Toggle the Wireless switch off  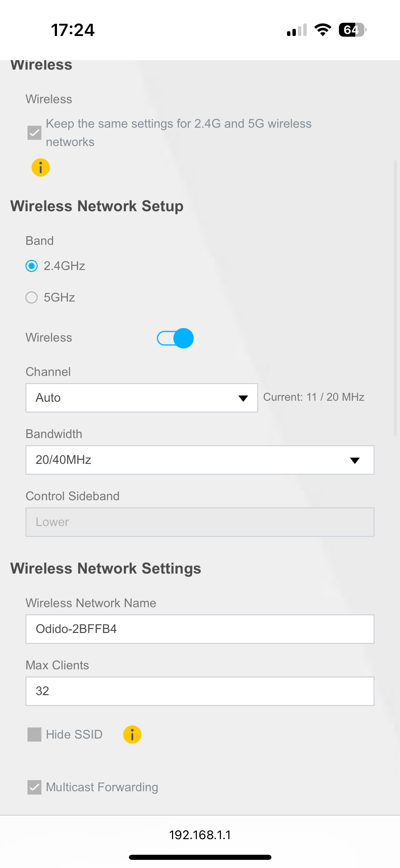click(175, 338)
